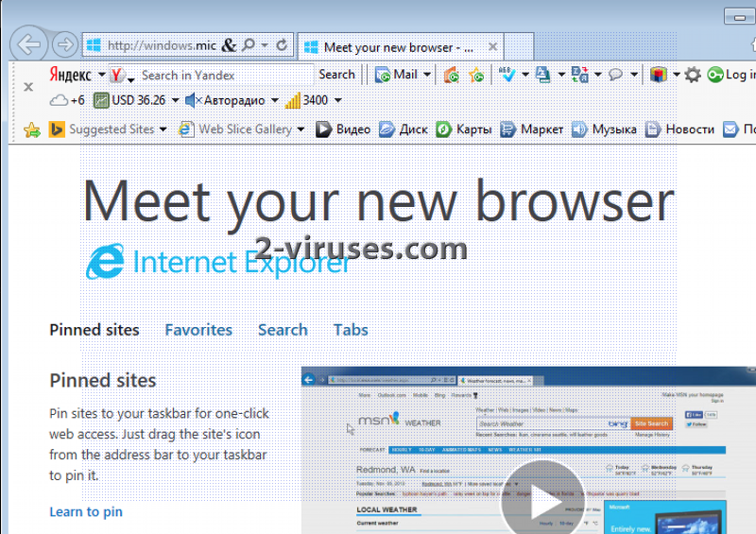Click the address bar URL field
Screen dimensions: 756x534
[161, 45]
